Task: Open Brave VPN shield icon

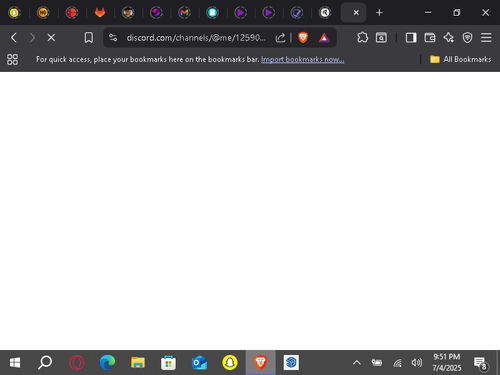Action: pyautogui.click(x=467, y=38)
